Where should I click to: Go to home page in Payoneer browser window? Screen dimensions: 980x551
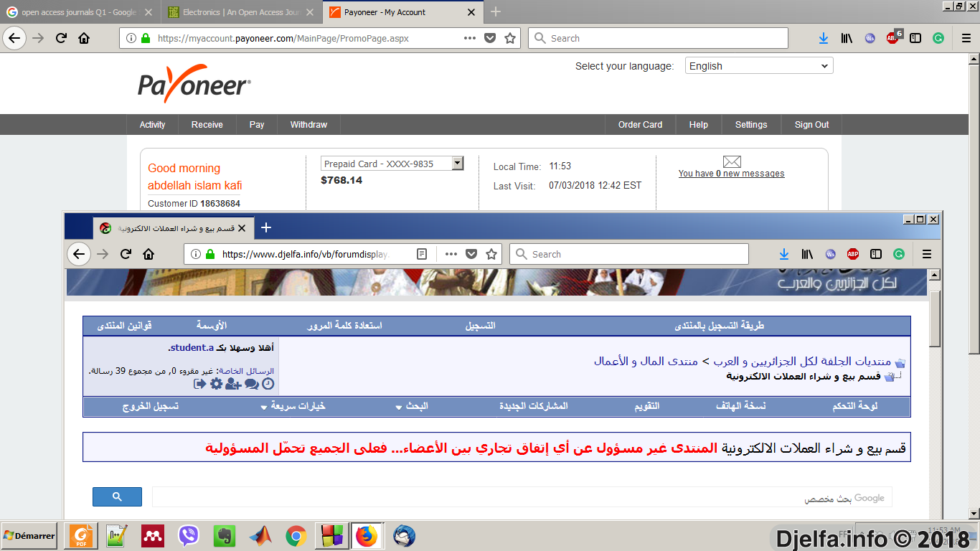pos(84,38)
